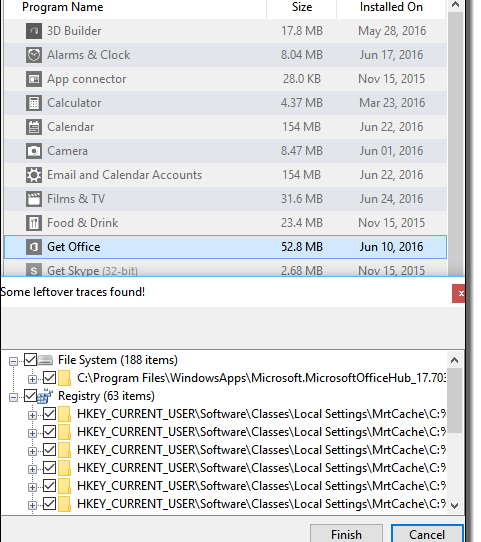Click the 3D Builder app icon

click(x=34, y=31)
